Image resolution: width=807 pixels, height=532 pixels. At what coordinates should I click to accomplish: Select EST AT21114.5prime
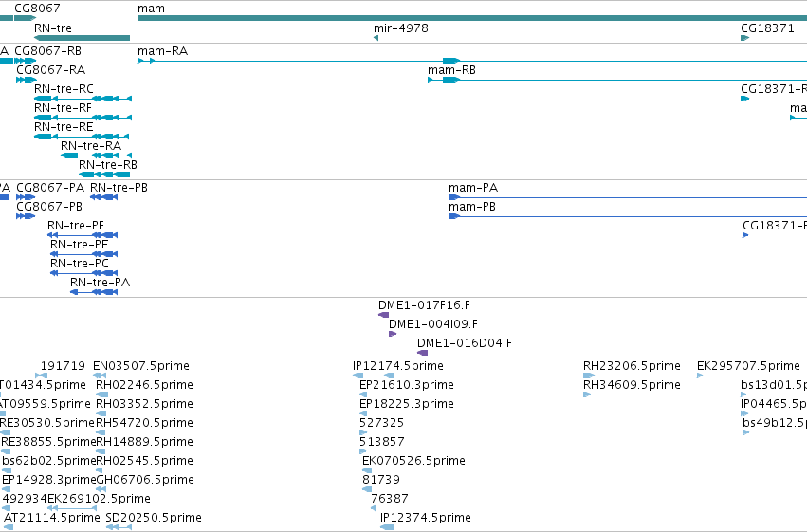click(52, 519)
